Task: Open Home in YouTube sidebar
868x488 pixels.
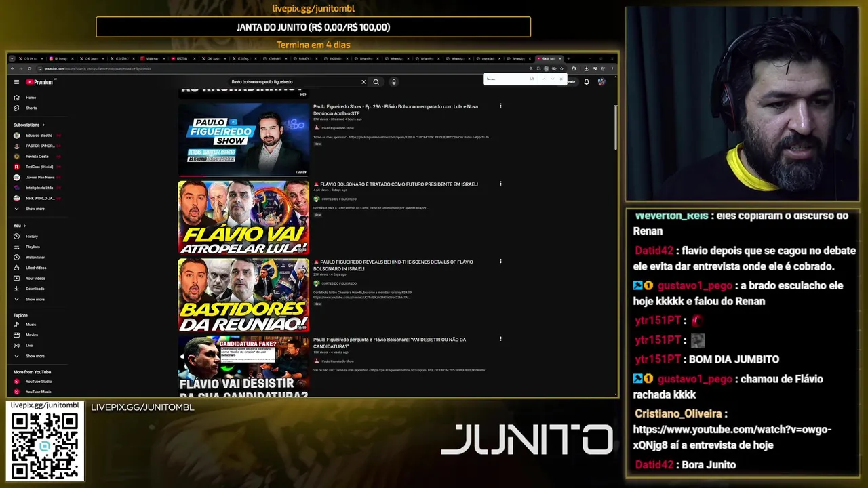Action: click(x=26, y=98)
